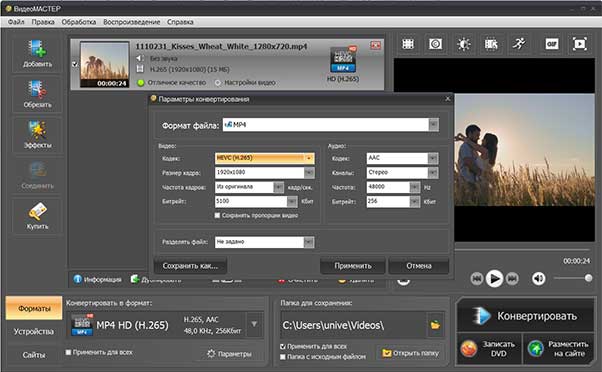Screen dimensions: 602x372
Task: Open the speed (running man) tool
Action: click(x=519, y=44)
